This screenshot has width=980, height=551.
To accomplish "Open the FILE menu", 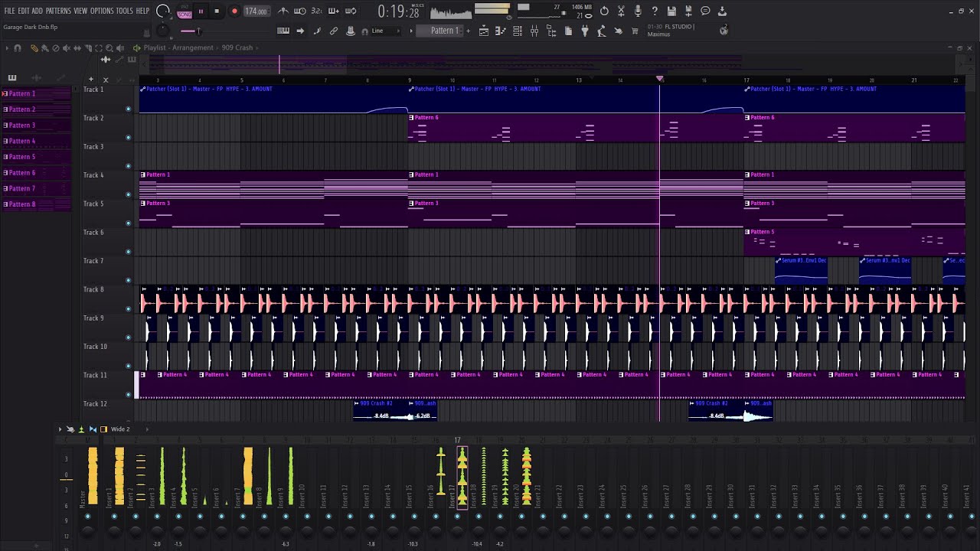I will click(x=9, y=11).
